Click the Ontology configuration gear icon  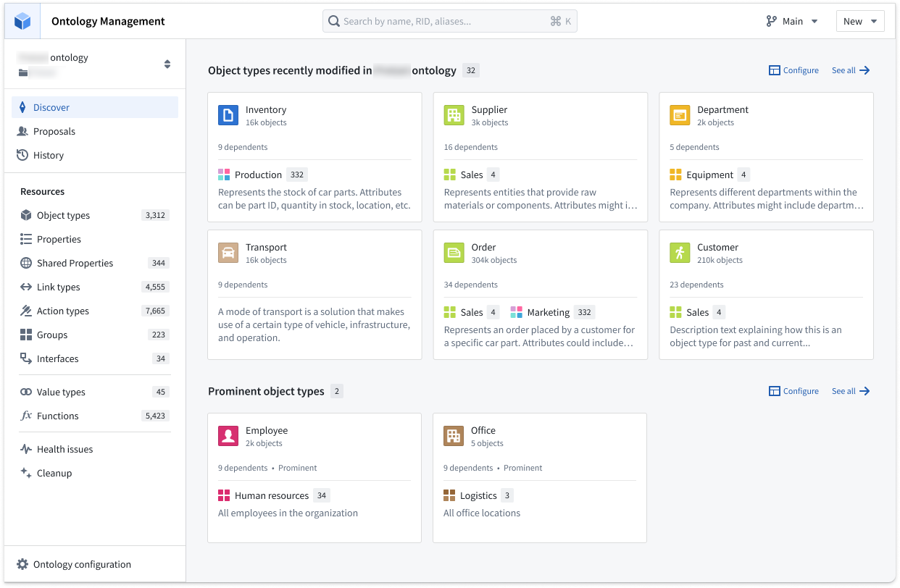[x=22, y=564]
